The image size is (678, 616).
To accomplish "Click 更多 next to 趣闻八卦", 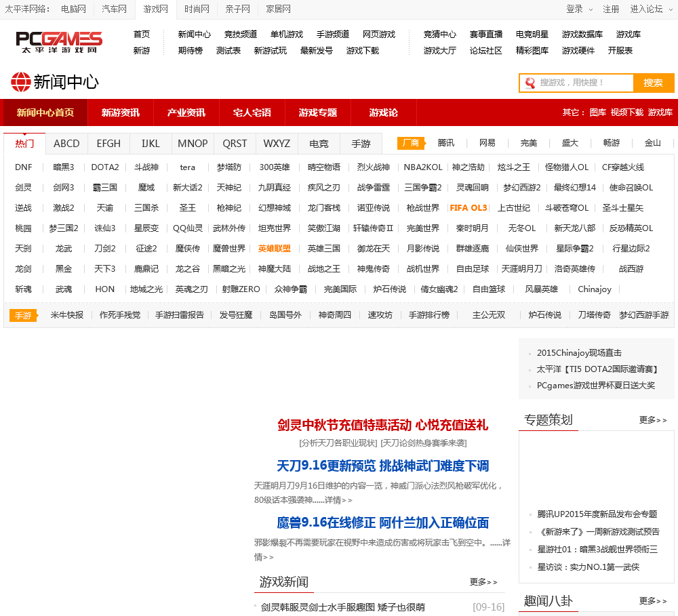I will click(x=653, y=601).
